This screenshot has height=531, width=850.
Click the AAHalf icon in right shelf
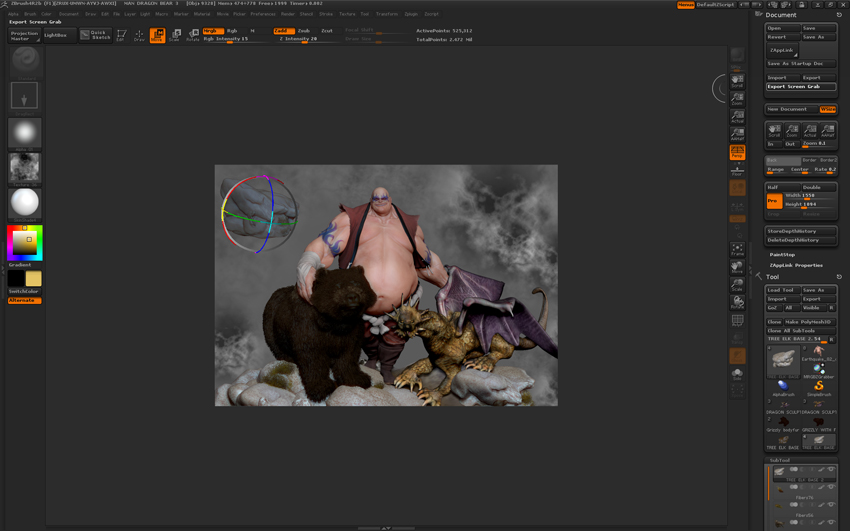click(737, 134)
